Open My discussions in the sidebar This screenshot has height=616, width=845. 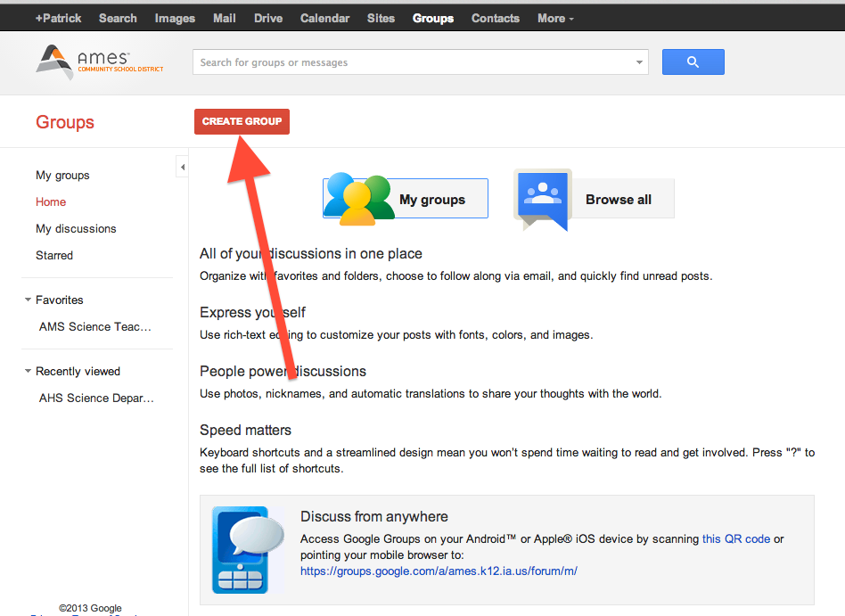click(x=76, y=228)
